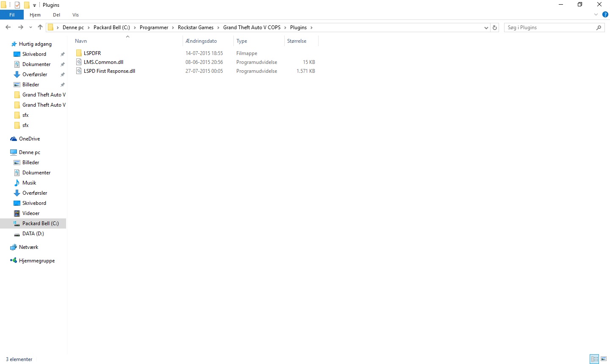The image size is (610, 364).
Task: Go to Programmer in the breadcrumb
Action: pyautogui.click(x=154, y=28)
